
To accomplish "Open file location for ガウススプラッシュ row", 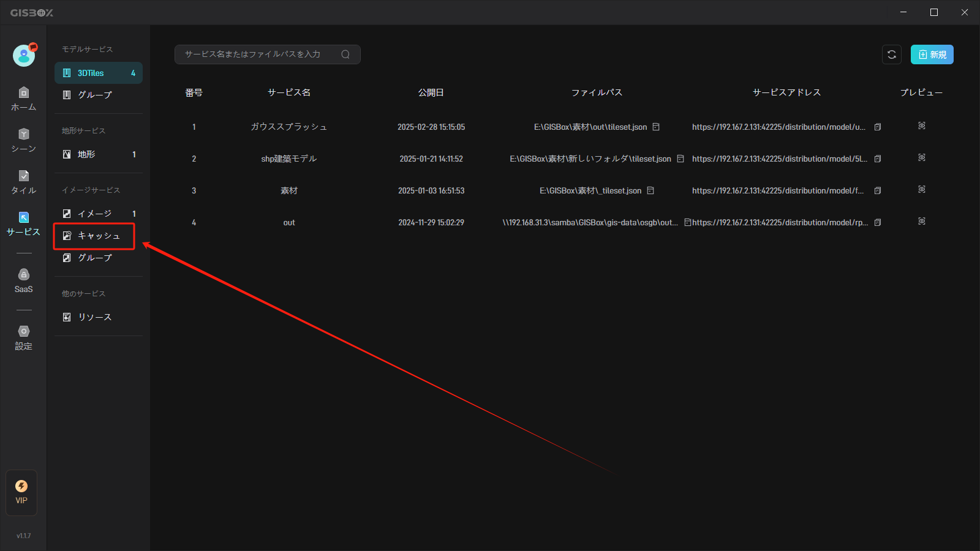I will [656, 127].
